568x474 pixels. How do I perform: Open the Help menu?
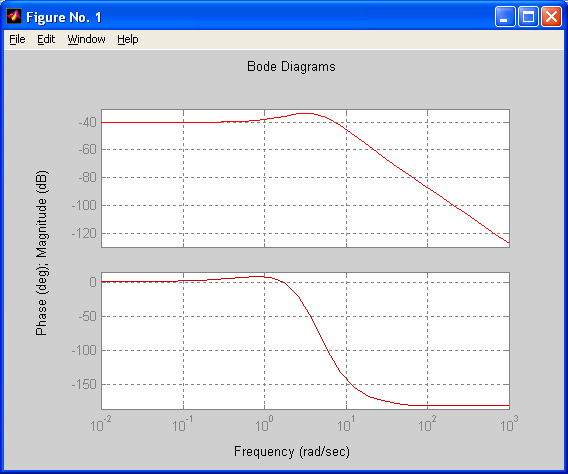(128, 39)
